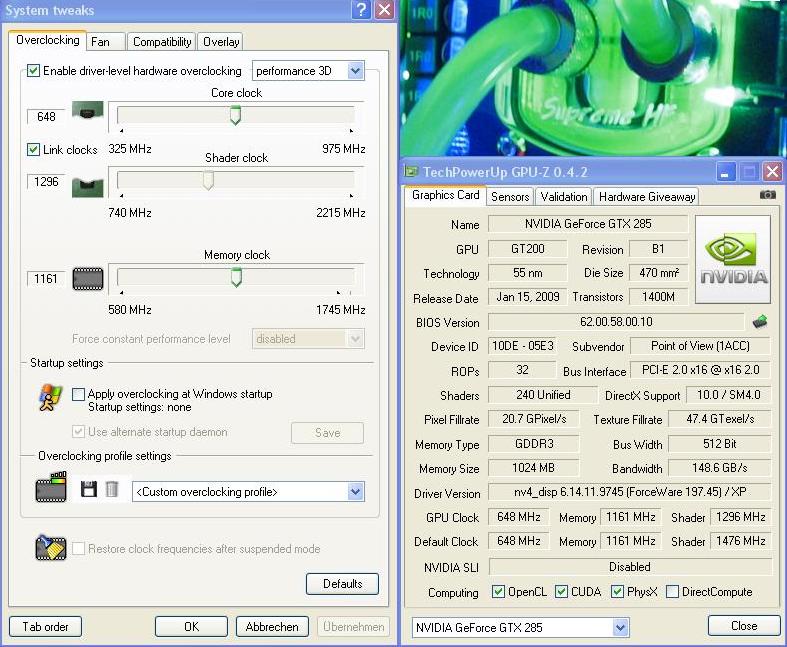Uncheck the Link clocks checkbox
This screenshot has width=787, height=647.
[33, 150]
